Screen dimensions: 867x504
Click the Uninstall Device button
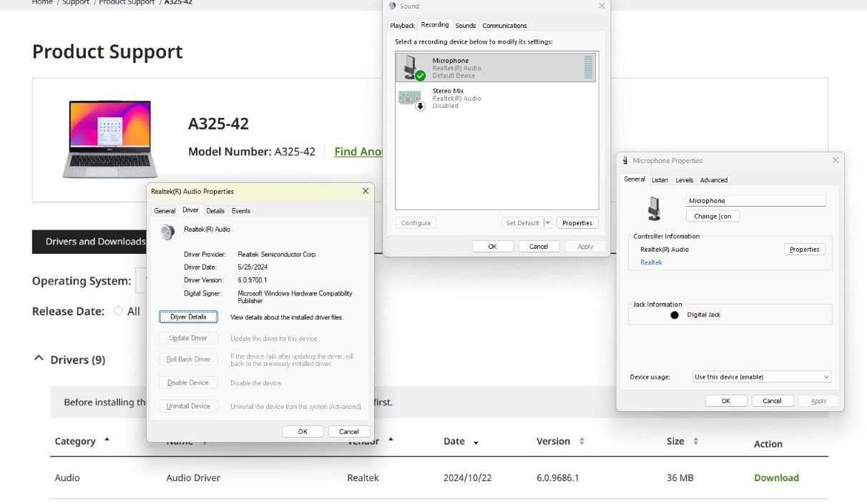coord(188,406)
